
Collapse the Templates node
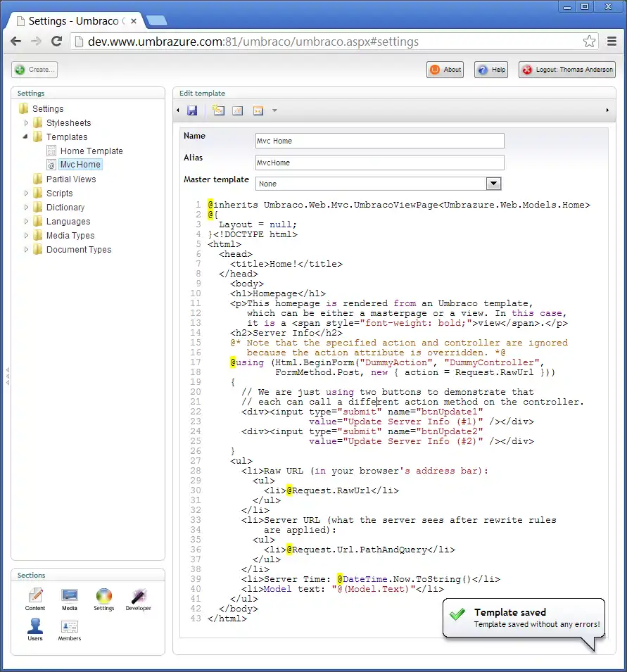coord(25,137)
